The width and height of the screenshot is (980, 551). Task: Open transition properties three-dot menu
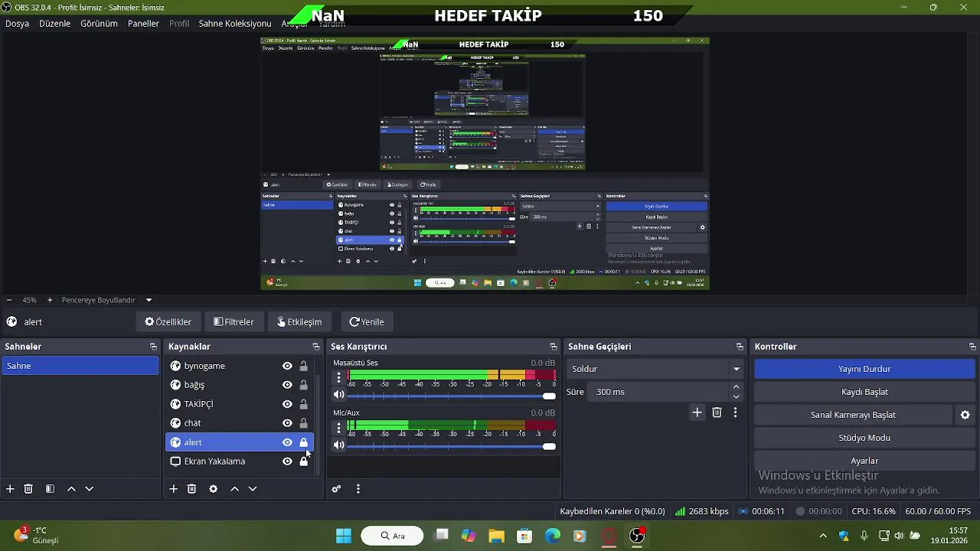tap(735, 412)
